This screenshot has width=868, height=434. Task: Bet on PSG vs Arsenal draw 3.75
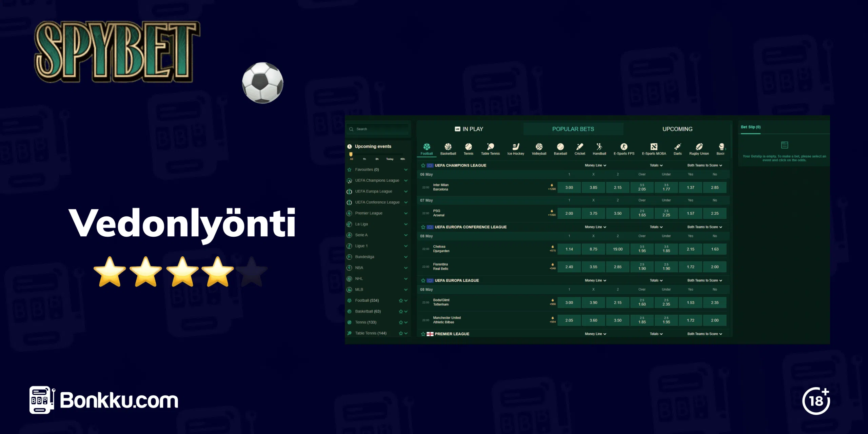click(593, 214)
